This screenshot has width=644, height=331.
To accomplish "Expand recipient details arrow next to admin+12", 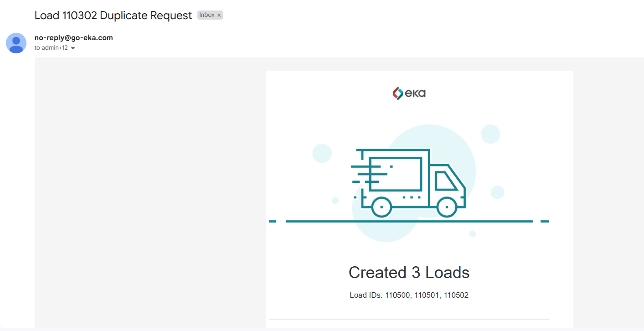I will 73,48.
